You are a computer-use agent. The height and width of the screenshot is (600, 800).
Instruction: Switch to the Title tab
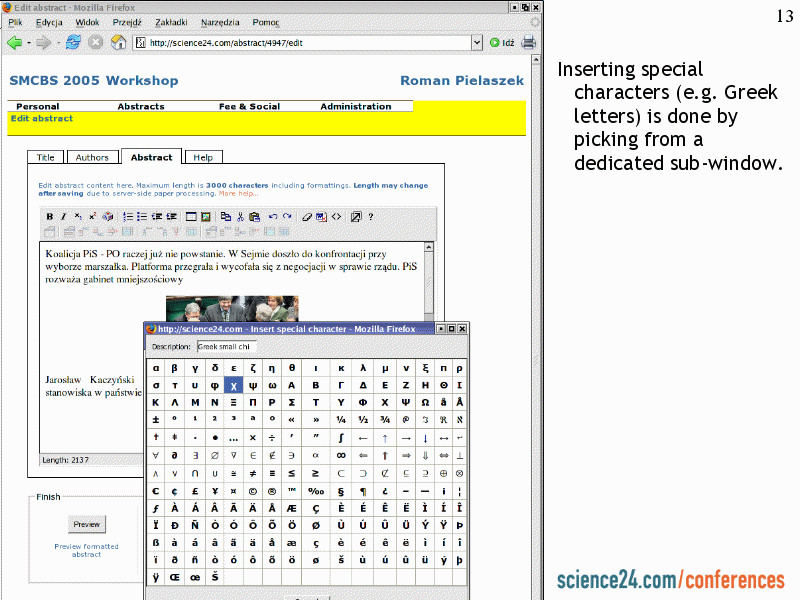coord(46,157)
